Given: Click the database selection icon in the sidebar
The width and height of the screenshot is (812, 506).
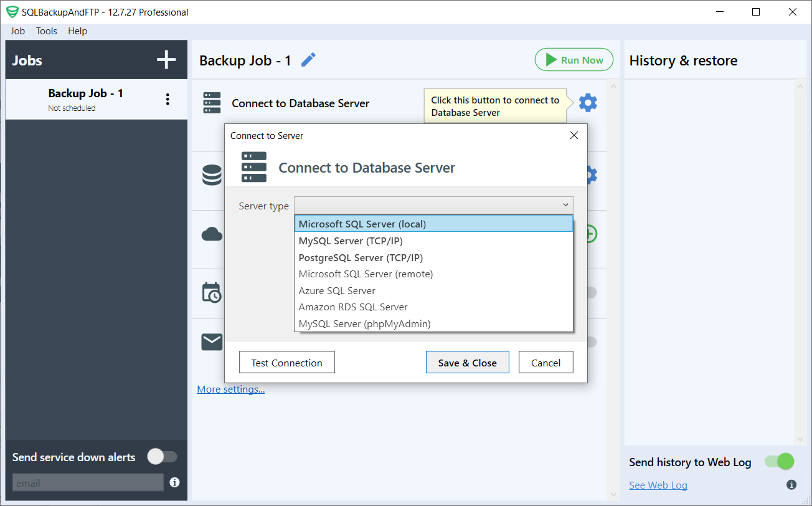Looking at the screenshot, I should click(212, 174).
